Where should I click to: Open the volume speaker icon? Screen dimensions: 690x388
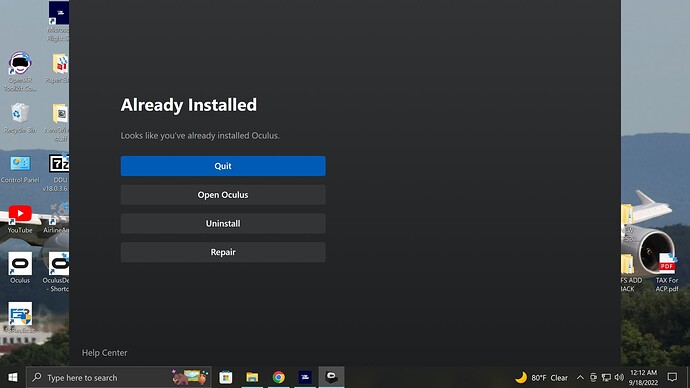click(x=619, y=377)
